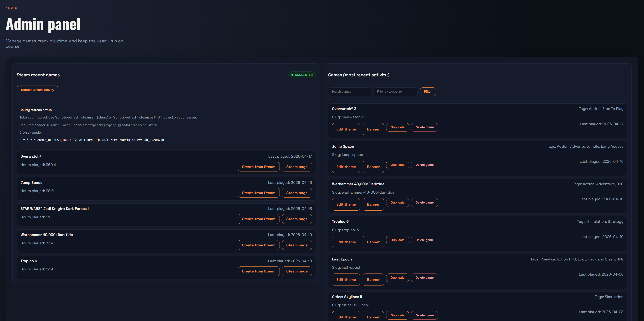644x321 pixels.
Task: Click inside the Search games field
Action: [x=350, y=92]
